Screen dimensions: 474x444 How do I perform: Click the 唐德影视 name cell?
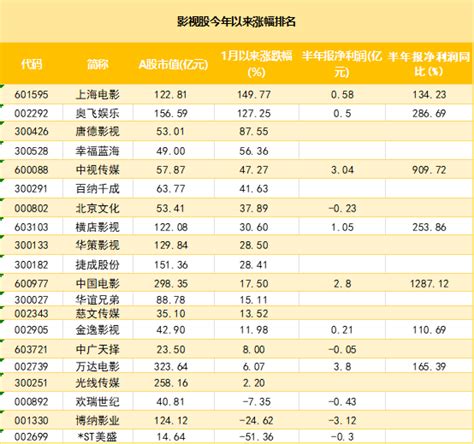point(97,131)
